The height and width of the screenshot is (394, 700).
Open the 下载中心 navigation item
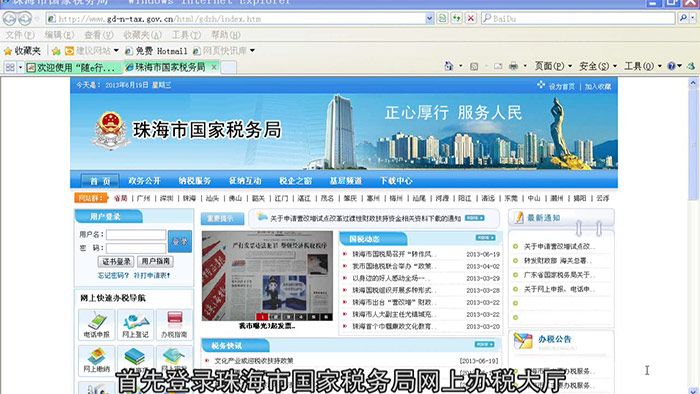[396, 181]
